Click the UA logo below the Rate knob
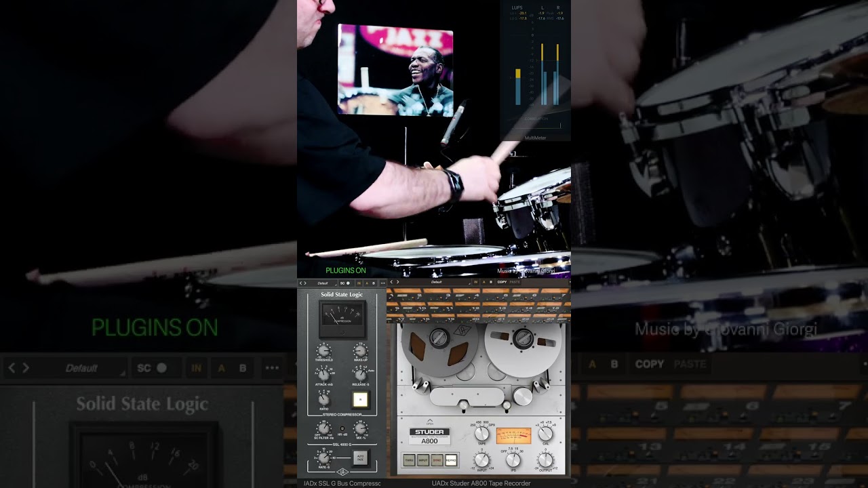This screenshot has height=488, width=868. pyautogui.click(x=342, y=472)
